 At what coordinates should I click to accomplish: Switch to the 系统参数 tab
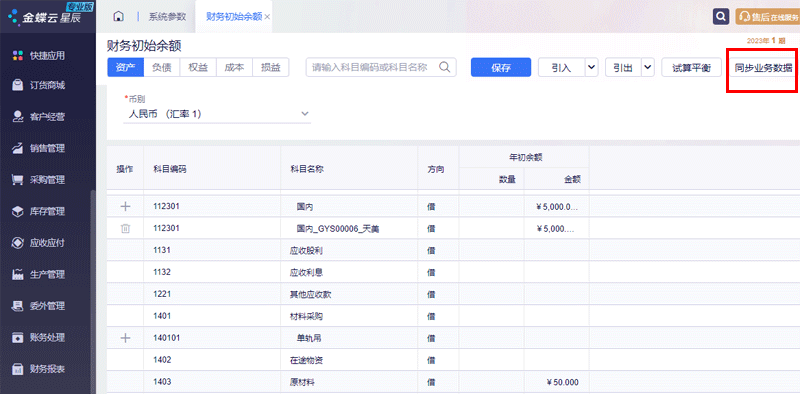tap(167, 16)
